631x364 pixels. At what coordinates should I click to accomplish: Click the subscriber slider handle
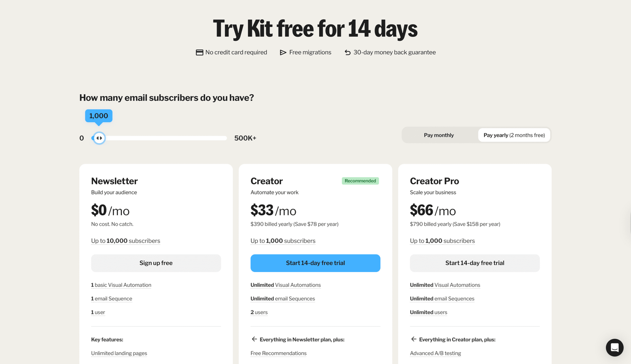pyautogui.click(x=99, y=138)
